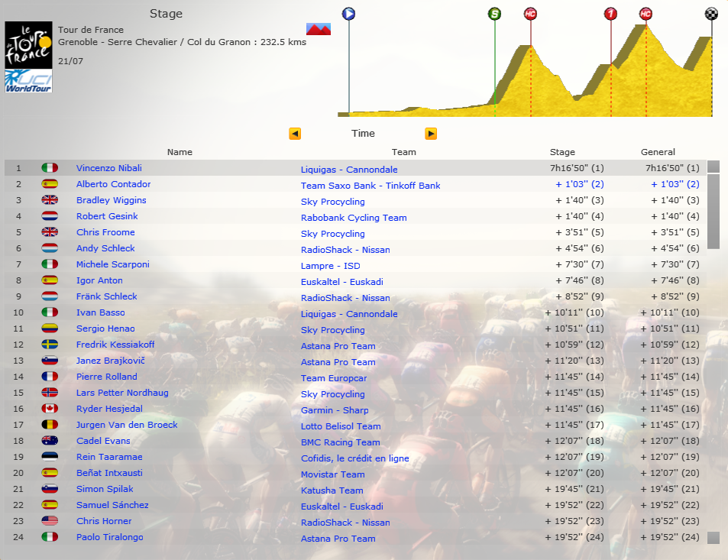Click the checkered finish flag icon
The height and width of the screenshot is (560, 728).
click(712, 14)
